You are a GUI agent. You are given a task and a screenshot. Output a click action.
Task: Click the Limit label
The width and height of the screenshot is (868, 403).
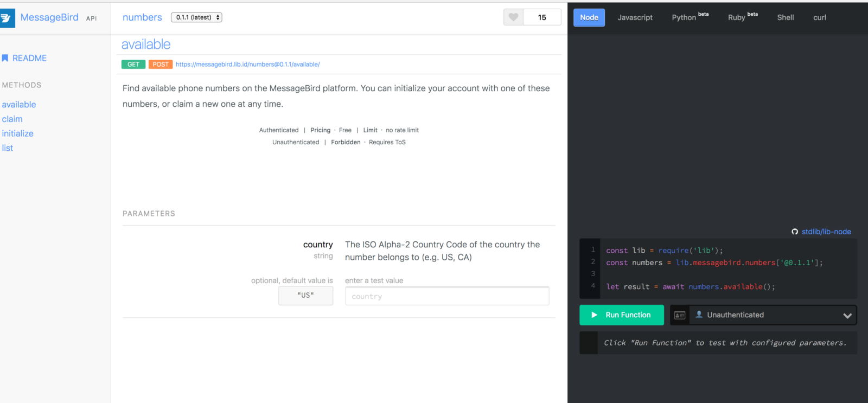pyautogui.click(x=370, y=130)
